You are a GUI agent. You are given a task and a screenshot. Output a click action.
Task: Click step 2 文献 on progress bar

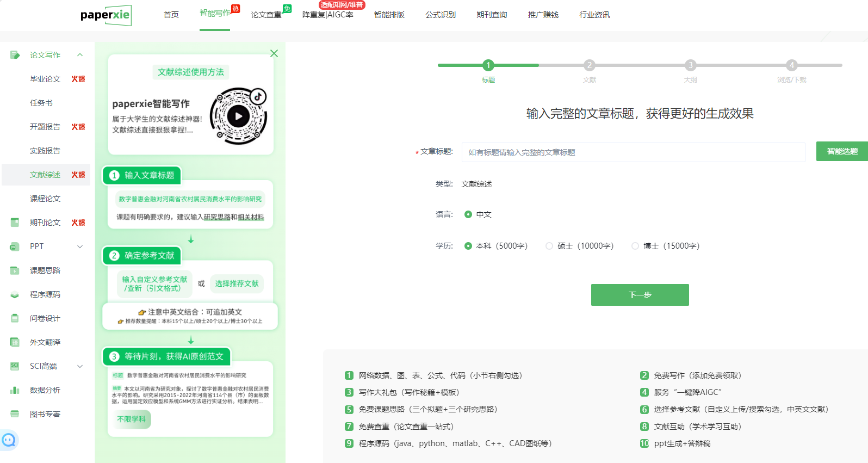tap(589, 65)
